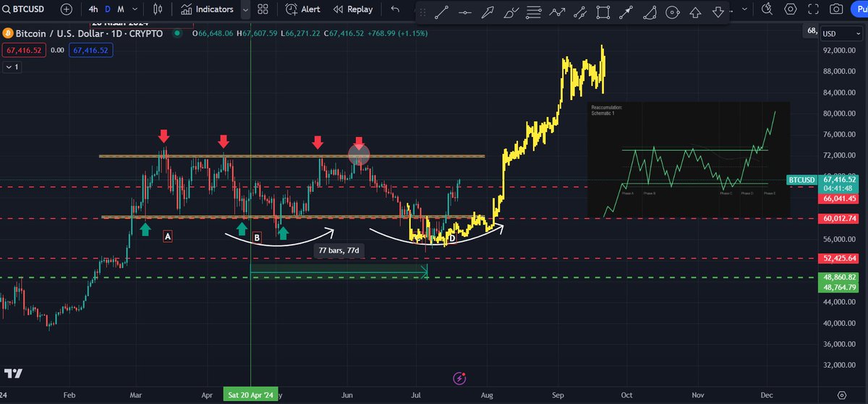Start bar Replay mode
This screenshot has width=868, height=404.
click(x=352, y=9)
